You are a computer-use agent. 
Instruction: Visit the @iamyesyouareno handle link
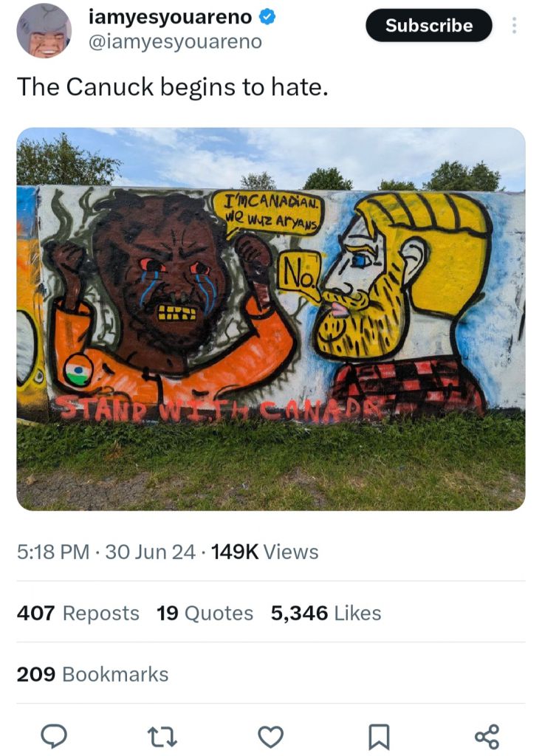(x=175, y=42)
